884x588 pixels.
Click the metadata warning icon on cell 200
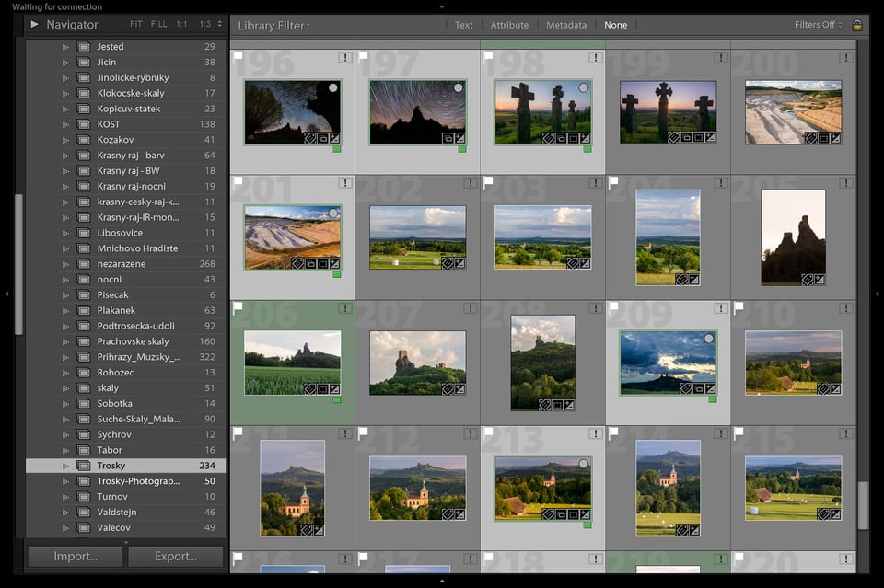tap(845, 57)
